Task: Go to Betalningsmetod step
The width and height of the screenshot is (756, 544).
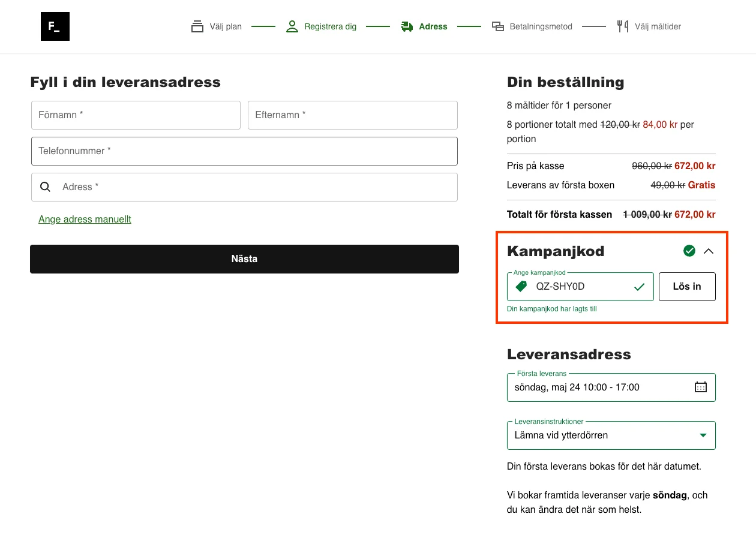Action: (x=532, y=26)
